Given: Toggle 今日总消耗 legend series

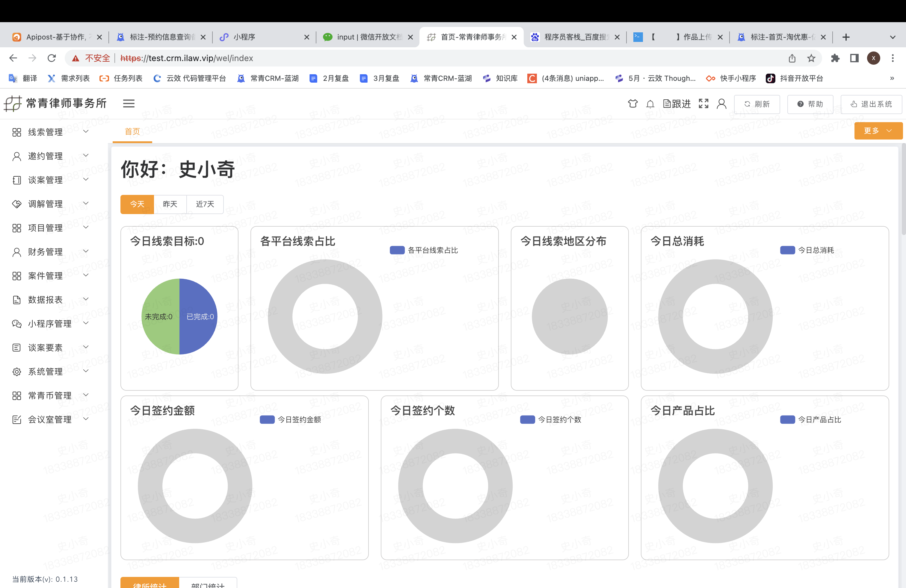Looking at the screenshot, I should 807,250.
